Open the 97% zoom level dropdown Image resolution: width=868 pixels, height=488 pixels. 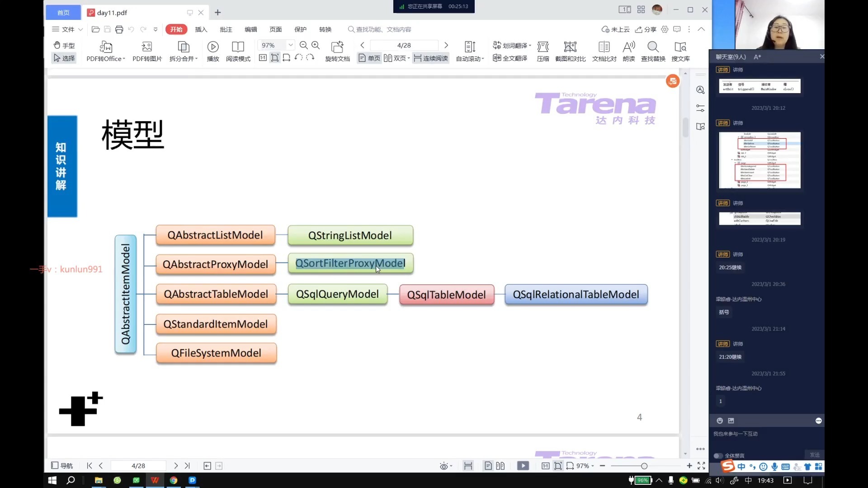pos(291,45)
